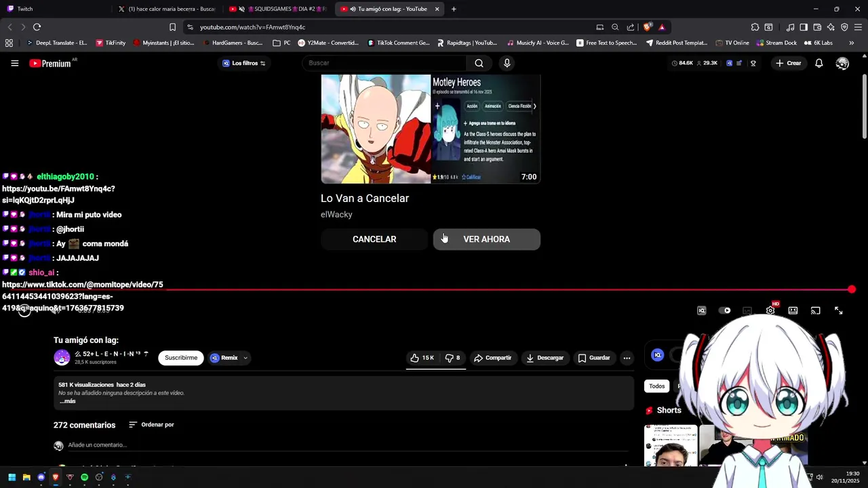This screenshot has height=488, width=868.
Task: Open more actions three-dot menu
Action: 627,358
